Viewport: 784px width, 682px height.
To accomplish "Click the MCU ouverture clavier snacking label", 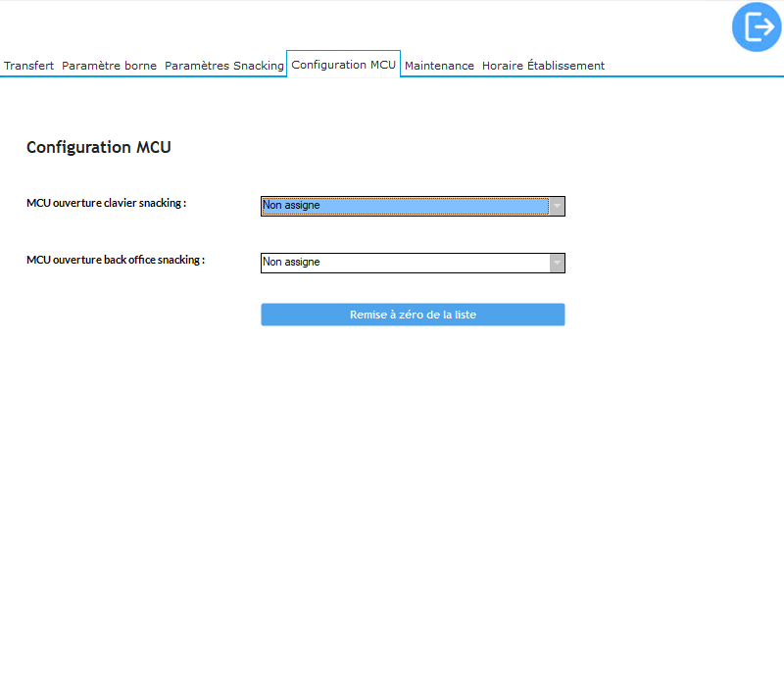I will 106,203.
